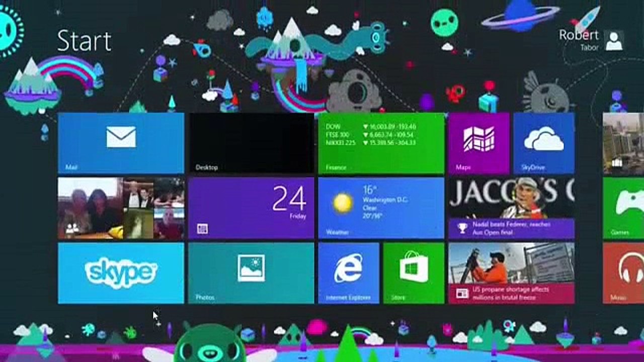Open the Games controller tile
The image size is (644, 362).
(624, 208)
